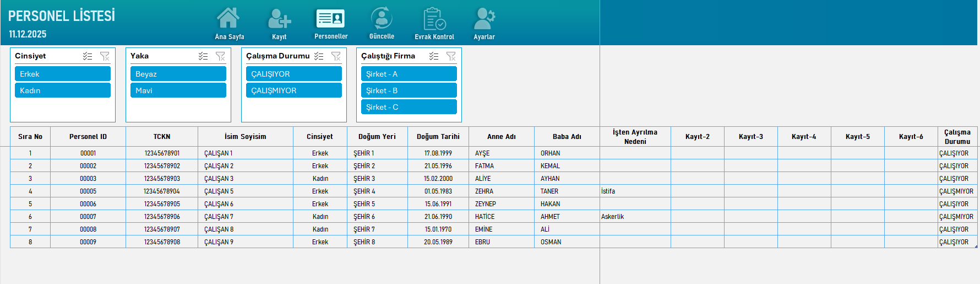Select the birth date 17.08.1999 cell
This screenshot has height=284, width=980.
(438, 153)
